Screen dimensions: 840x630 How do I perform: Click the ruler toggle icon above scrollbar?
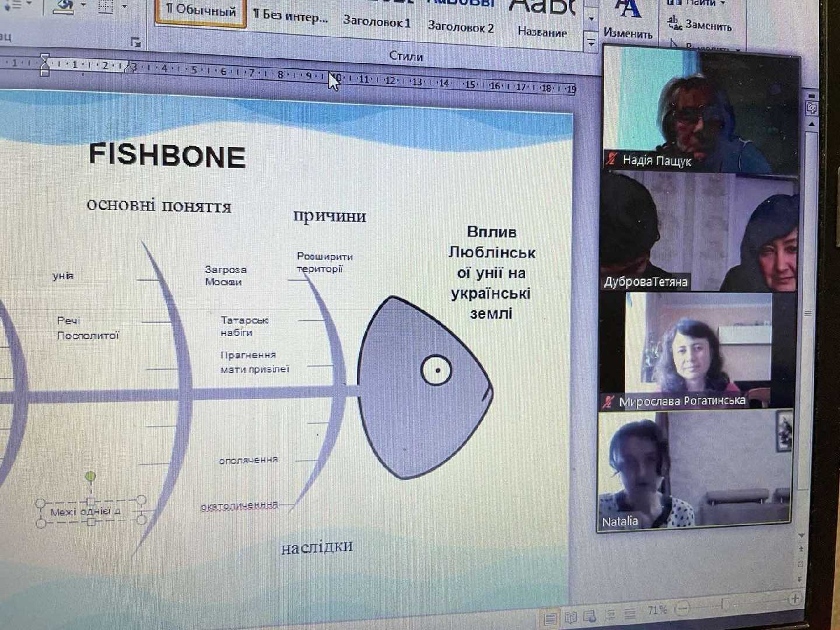(x=812, y=109)
